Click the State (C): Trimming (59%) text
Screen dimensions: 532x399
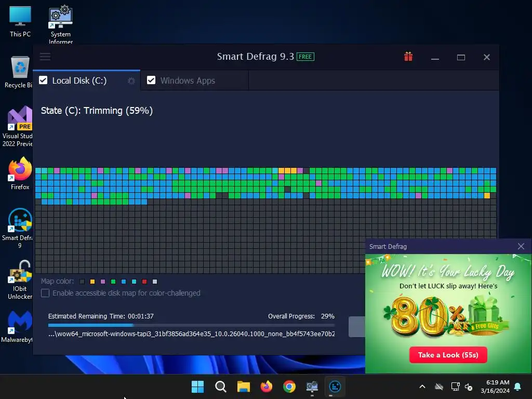coord(97,111)
